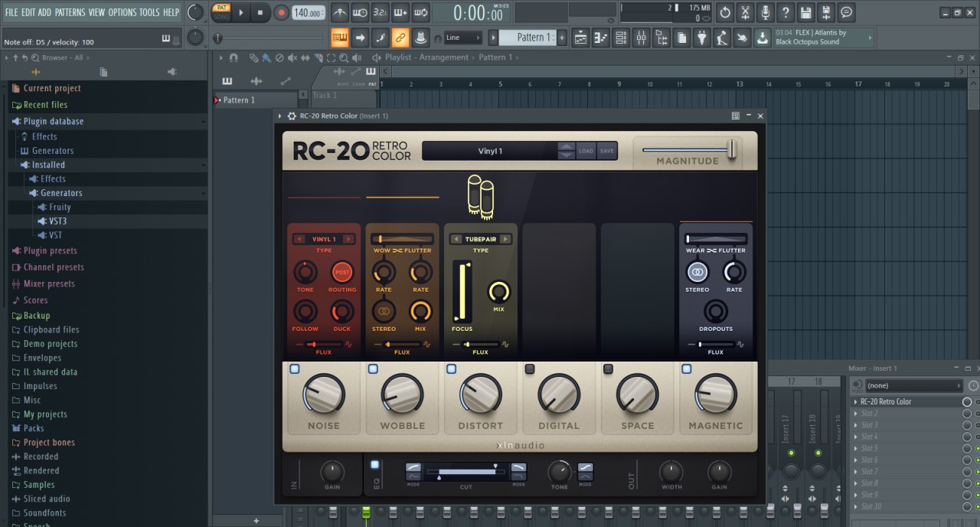Open the Piano roll view icon

click(x=601, y=38)
